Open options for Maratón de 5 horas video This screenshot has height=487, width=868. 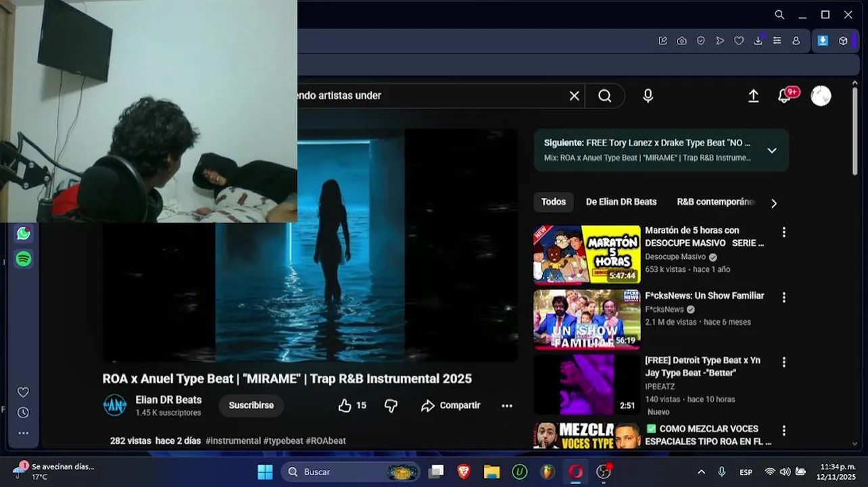[783, 232]
